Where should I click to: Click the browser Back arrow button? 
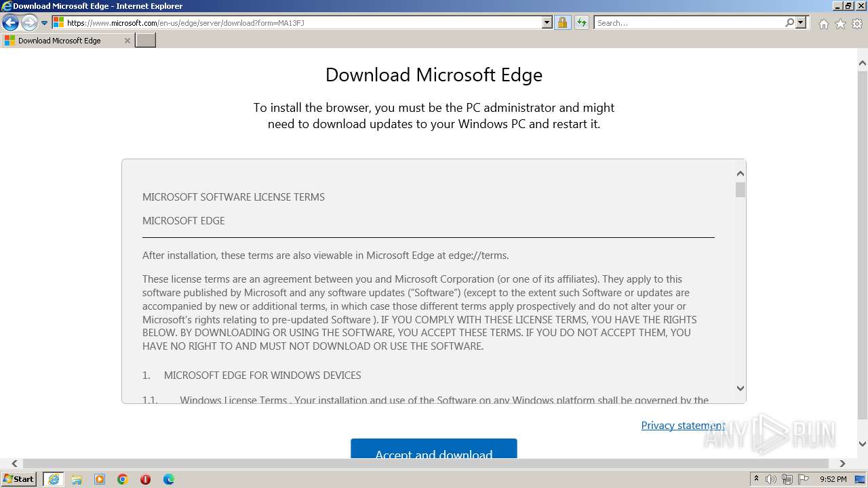10,22
